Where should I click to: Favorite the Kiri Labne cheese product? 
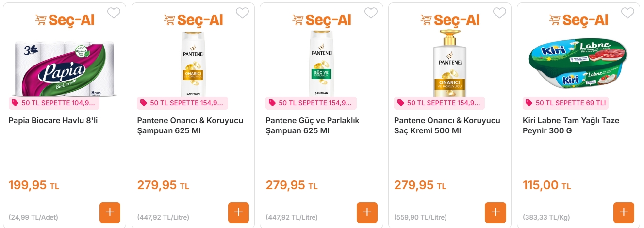point(627,13)
